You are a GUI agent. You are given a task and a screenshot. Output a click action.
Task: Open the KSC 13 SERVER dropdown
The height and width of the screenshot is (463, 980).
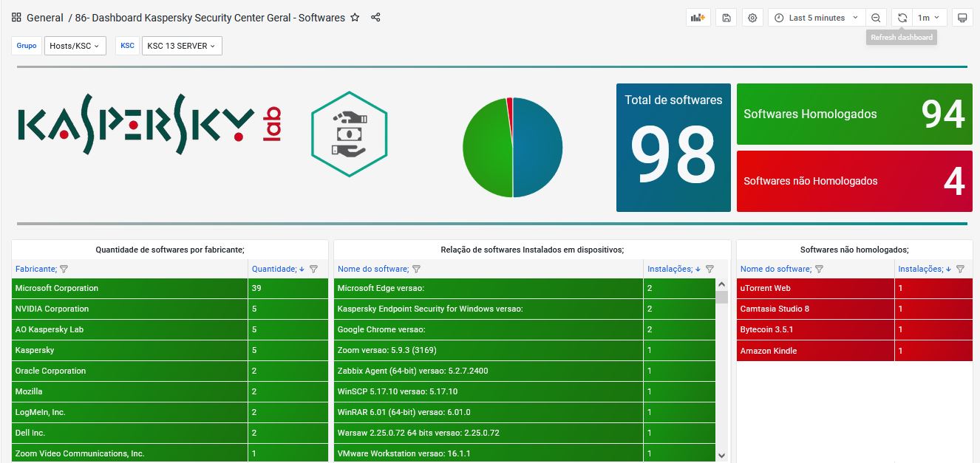[x=182, y=46]
